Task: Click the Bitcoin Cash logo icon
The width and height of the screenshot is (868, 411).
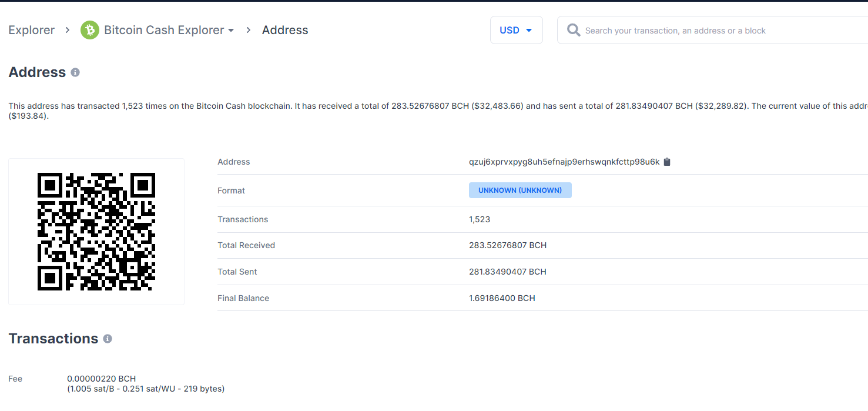Action: tap(90, 30)
